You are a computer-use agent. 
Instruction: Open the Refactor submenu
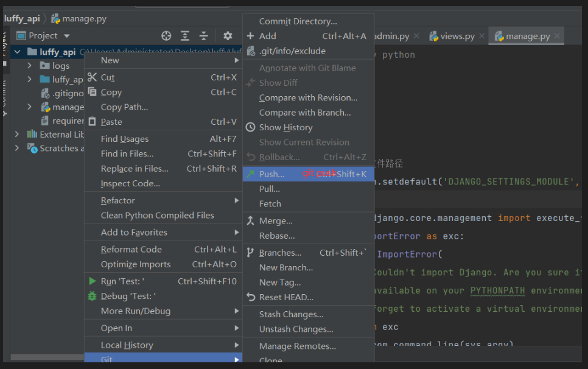pos(164,200)
